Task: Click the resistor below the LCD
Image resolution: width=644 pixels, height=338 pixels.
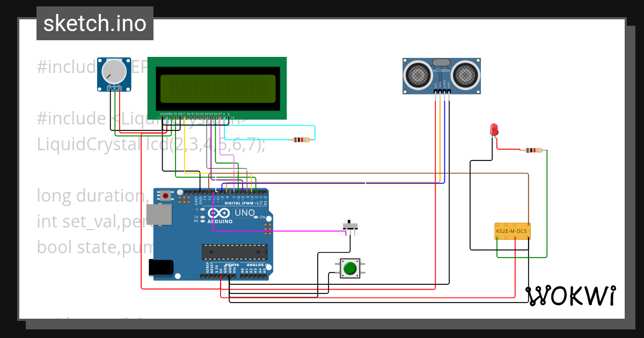Action: coord(301,138)
